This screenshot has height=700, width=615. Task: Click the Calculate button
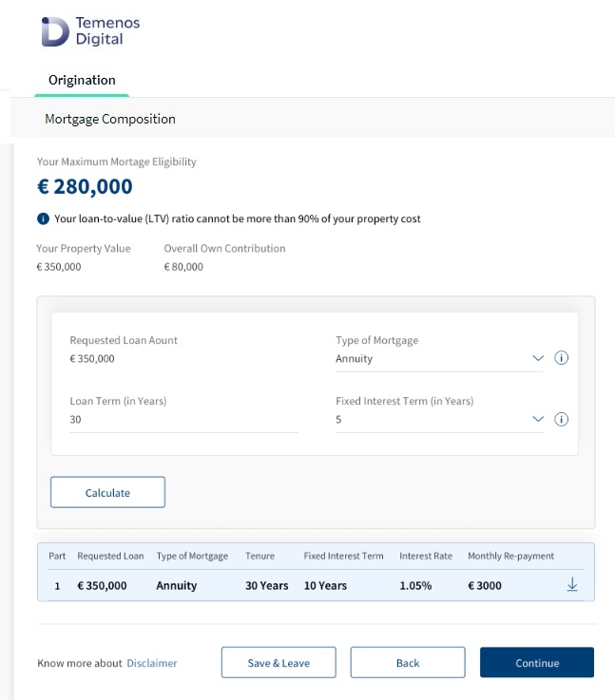(x=107, y=492)
